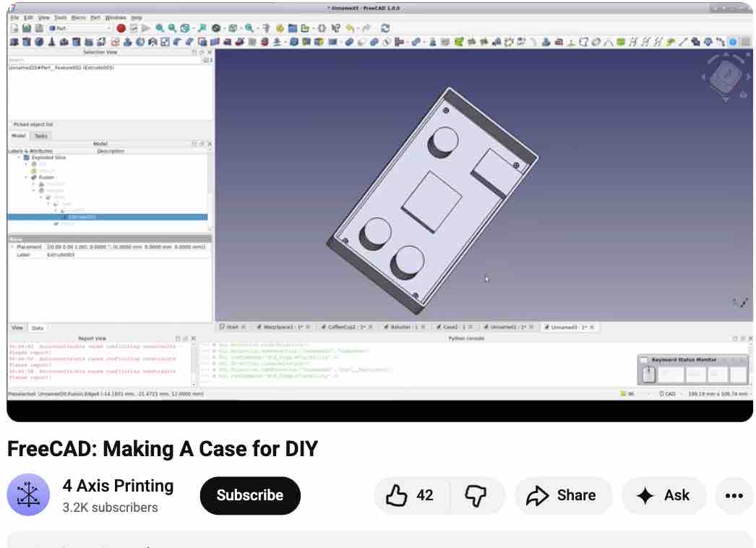This screenshot has height=548, width=756.
Task: Dislike the video with thumbs down
Action: pos(476,495)
